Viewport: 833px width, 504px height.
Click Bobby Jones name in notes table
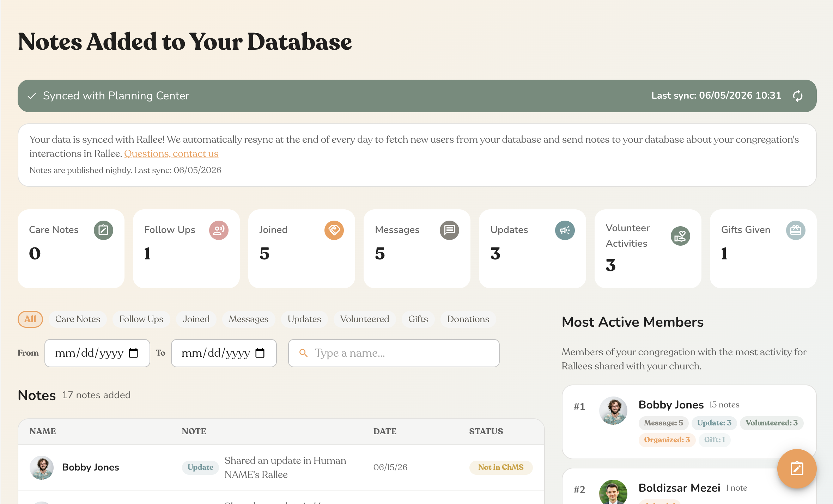tap(91, 467)
